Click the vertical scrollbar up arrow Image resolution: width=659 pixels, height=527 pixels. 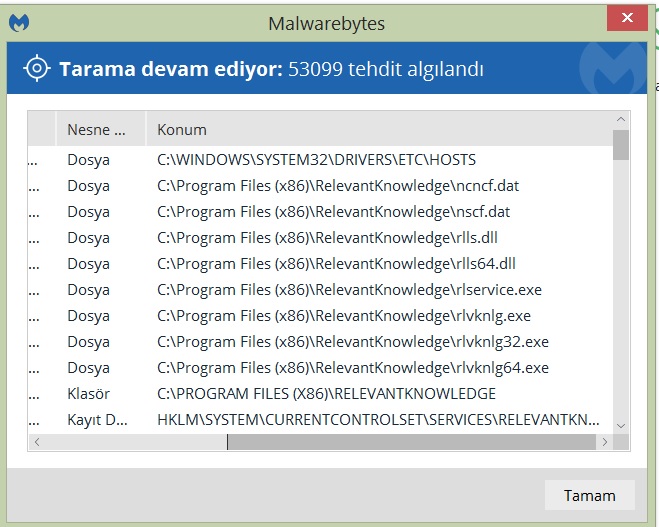pos(621,120)
